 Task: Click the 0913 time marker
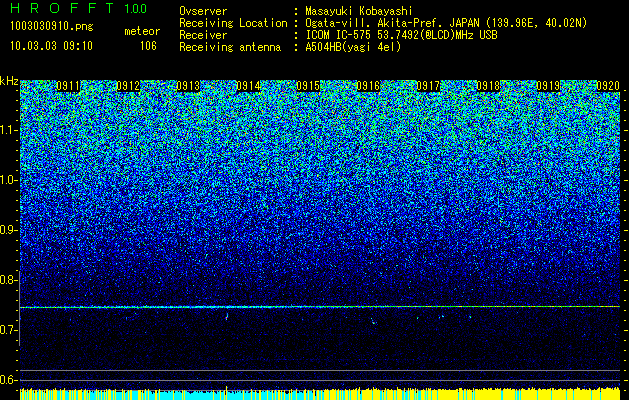pos(188,85)
